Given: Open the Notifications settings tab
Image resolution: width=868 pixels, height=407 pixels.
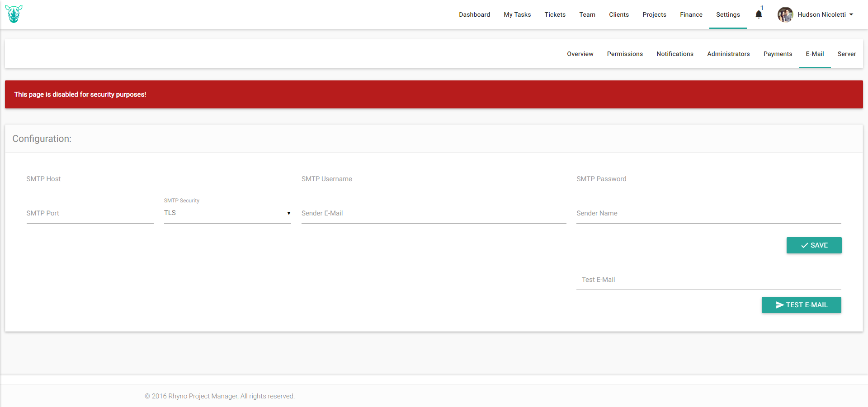Looking at the screenshot, I should [x=675, y=54].
